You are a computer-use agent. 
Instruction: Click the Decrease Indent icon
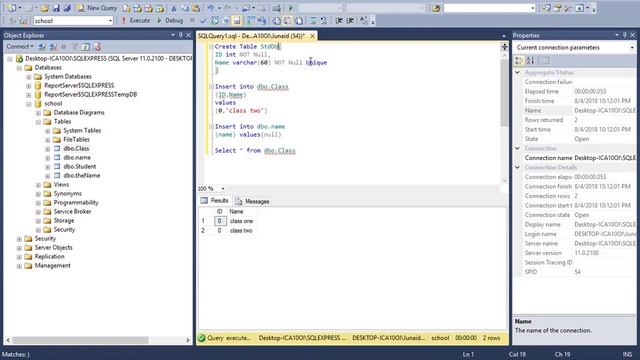tap(339, 20)
